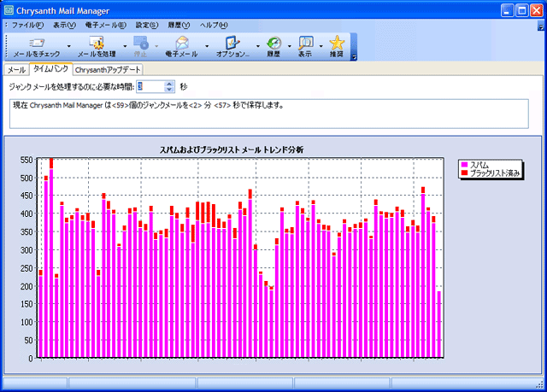Image resolution: width=547 pixels, height=392 pixels.
Task: Click the メールを処理 toolbar icon
Action: pyautogui.click(x=97, y=43)
